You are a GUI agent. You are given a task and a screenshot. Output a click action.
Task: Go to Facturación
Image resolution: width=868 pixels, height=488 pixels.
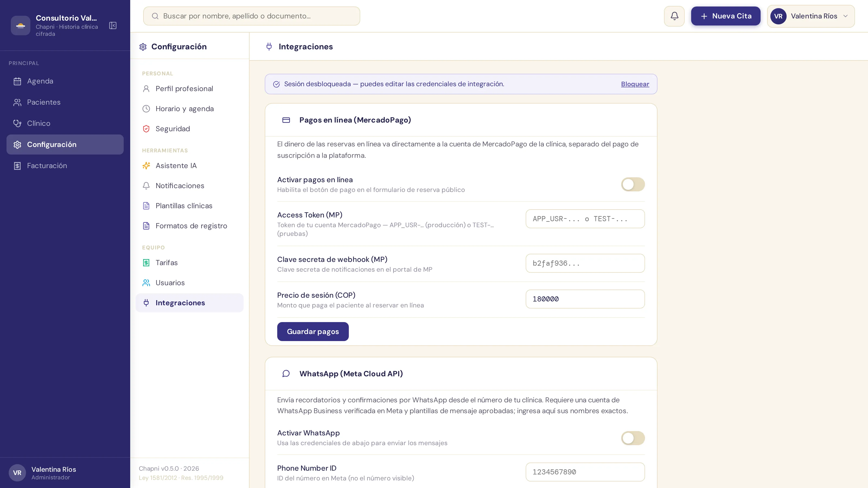(x=65, y=166)
